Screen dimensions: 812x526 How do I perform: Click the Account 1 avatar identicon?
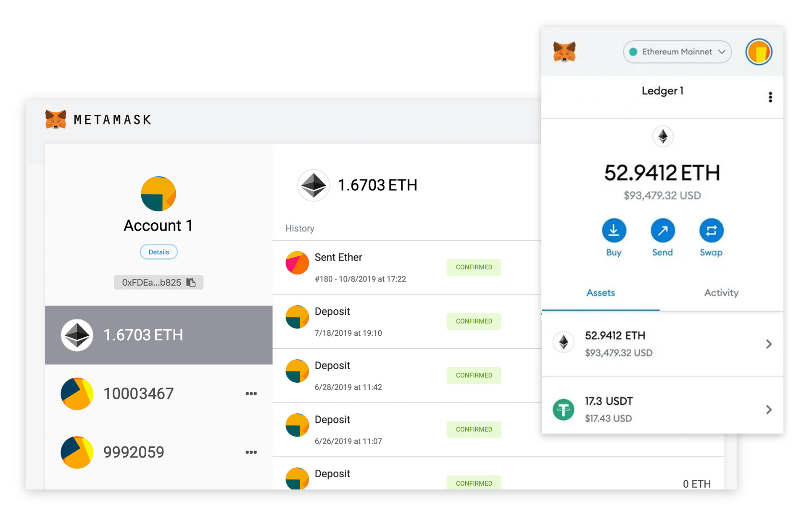point(158,194)
